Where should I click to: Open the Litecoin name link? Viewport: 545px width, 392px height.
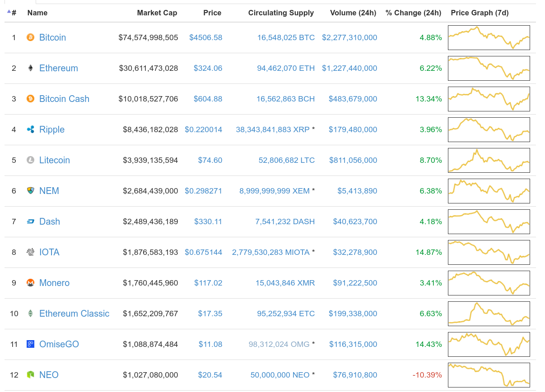55,160
